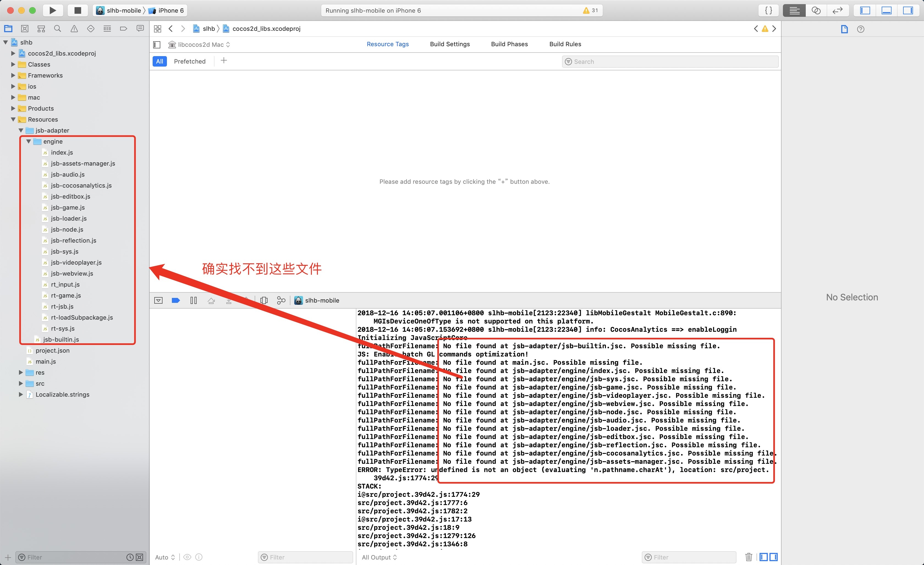Click the Run (play) button
This screenshot has height=565, width=924.
53,10
